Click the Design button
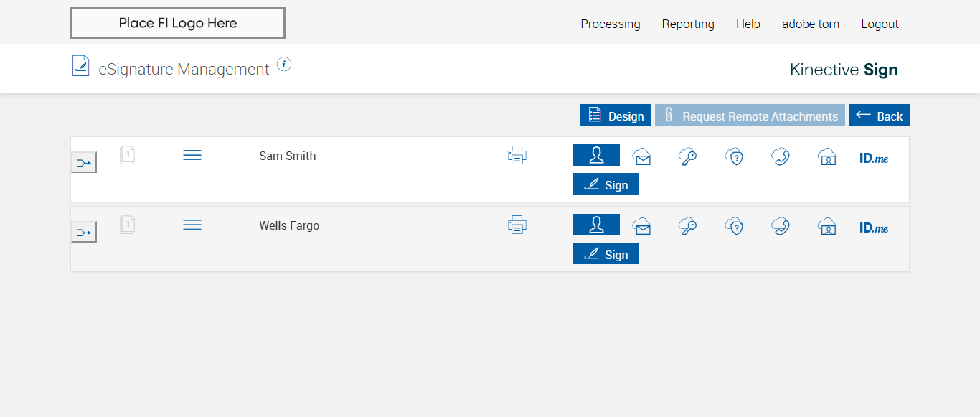Screen dimensions: 980x417 point(616,116)
